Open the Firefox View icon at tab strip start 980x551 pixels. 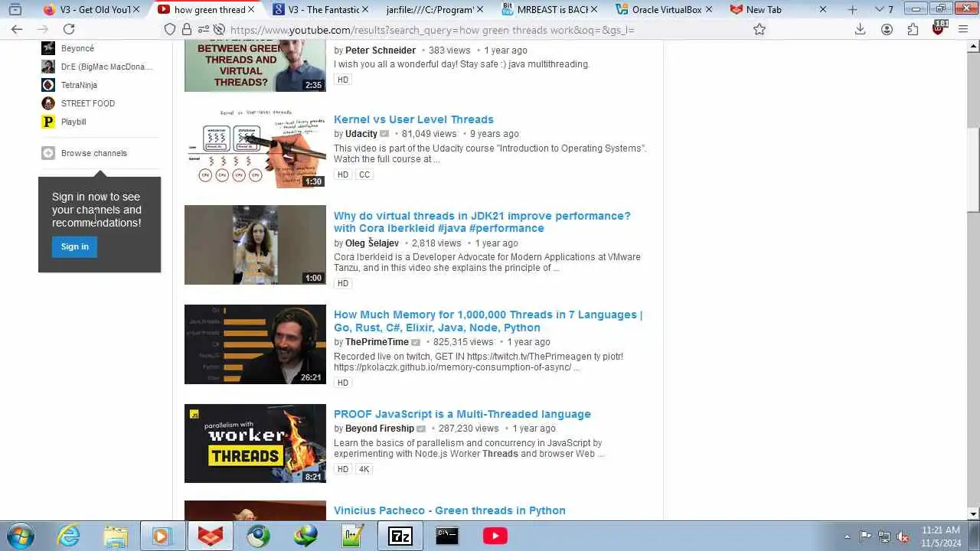(x=15, y=10)
